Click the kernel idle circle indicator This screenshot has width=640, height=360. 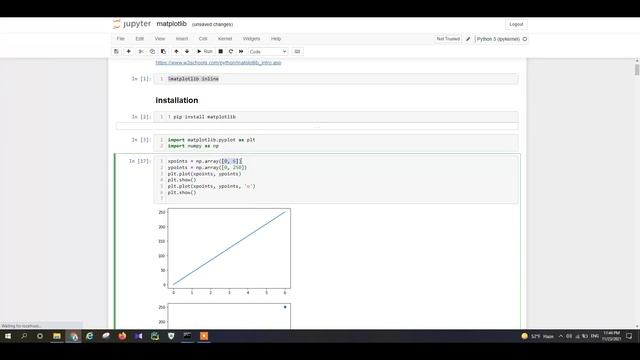[x=525, y=39]
